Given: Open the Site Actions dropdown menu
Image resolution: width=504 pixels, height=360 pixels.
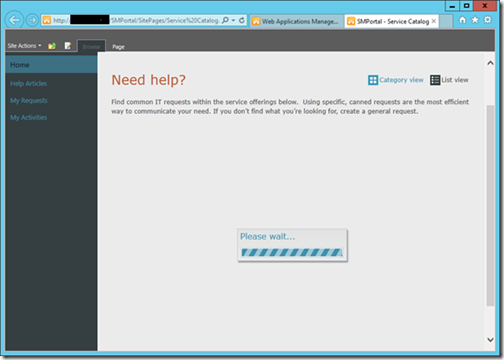Looking at the screenshot, I should coord(24,46).
